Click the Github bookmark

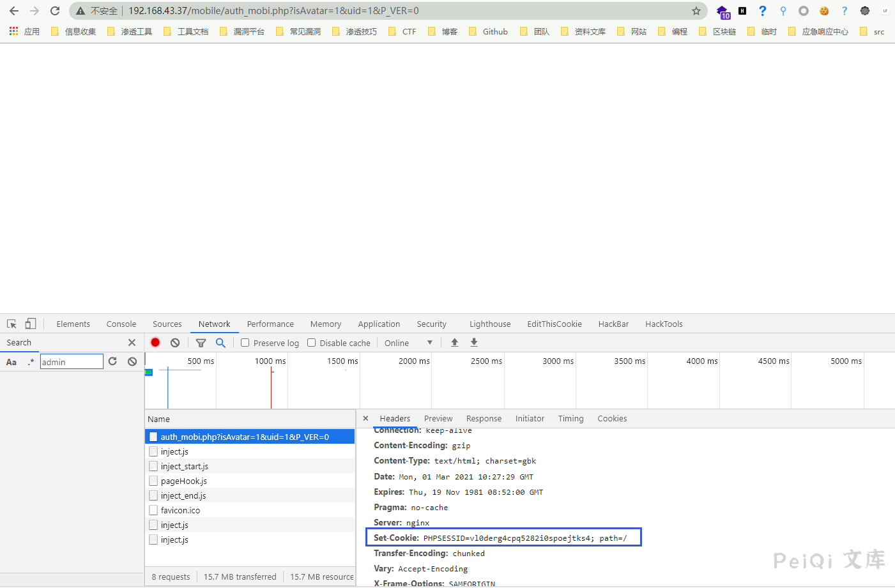[489, 31]
